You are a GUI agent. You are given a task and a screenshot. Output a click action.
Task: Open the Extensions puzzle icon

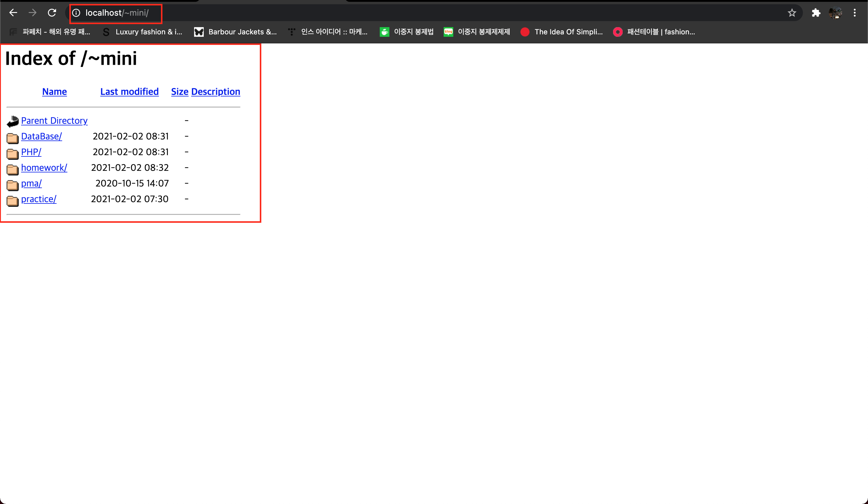point(816,13)
